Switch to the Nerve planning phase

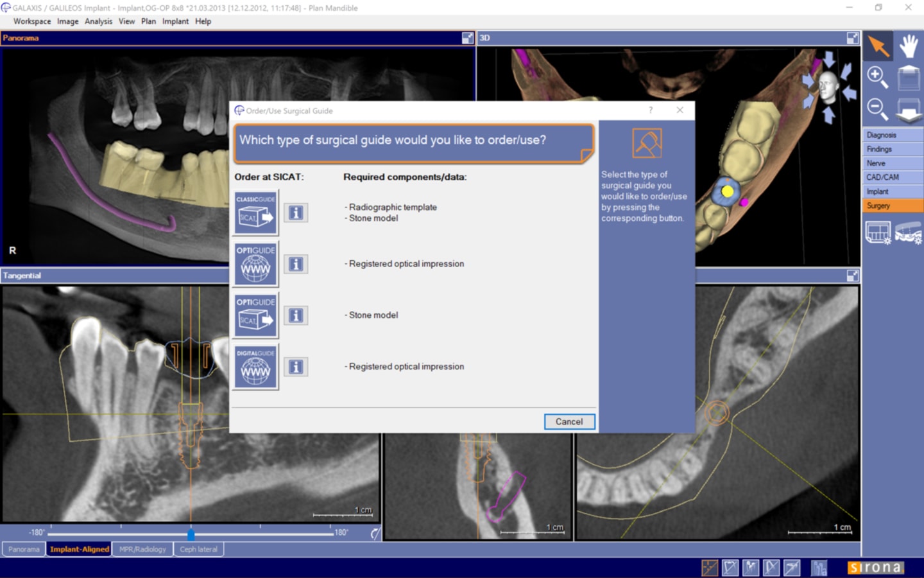pyautogui.click(x=891, y=162)
